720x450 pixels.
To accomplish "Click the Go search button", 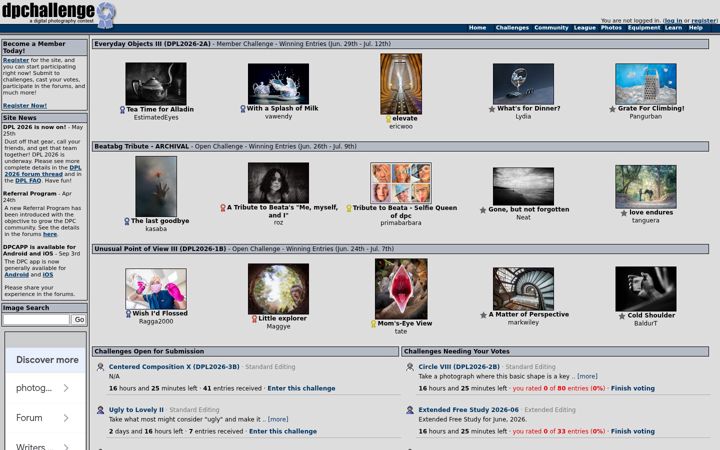I will (x=79, y=320).
